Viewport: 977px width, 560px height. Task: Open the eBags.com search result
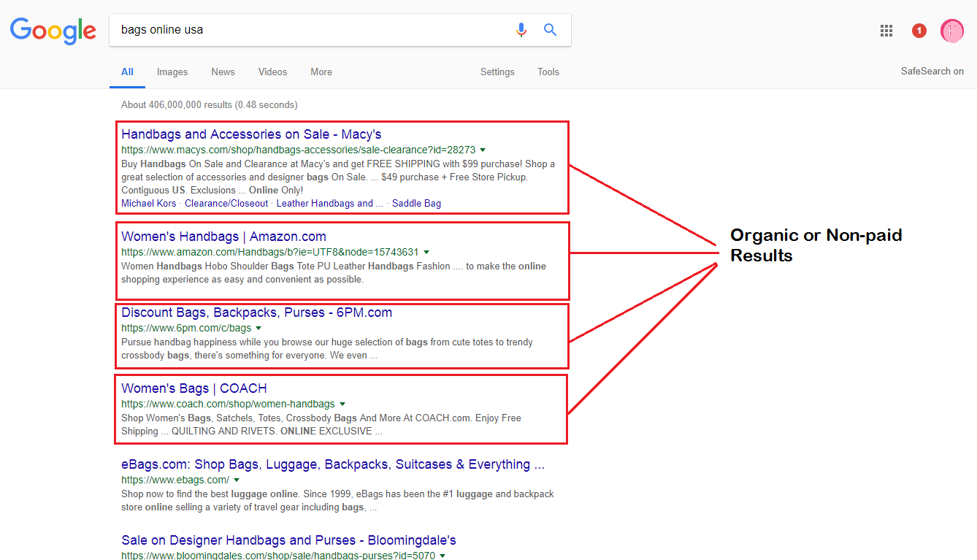[x=333, y=464]
